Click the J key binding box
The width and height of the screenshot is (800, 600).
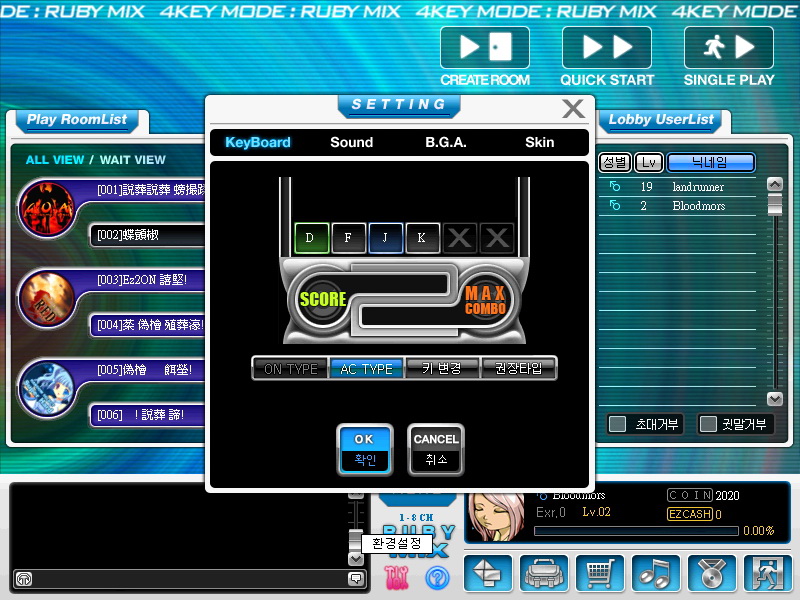click(385, 238)
